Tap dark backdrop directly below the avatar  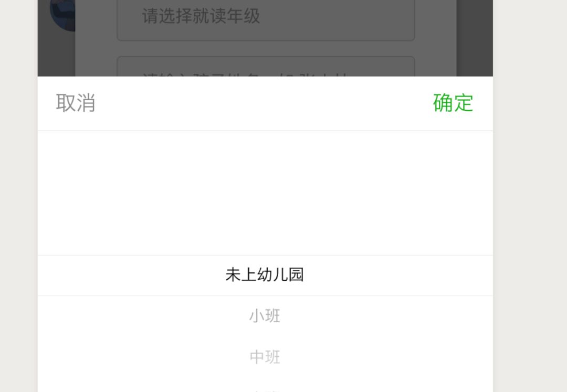[56, 54]
